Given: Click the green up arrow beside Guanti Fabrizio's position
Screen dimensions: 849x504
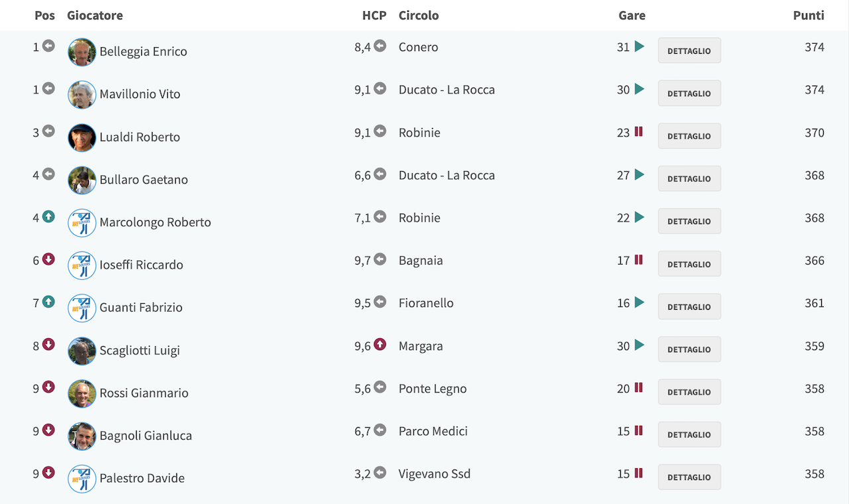Looking at the screenshot, I should coord(48,302).
